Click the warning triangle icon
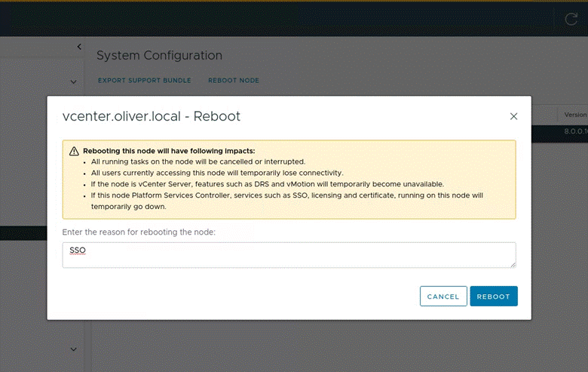This screenshot has width=588, height=372. (x=74, y=151)
